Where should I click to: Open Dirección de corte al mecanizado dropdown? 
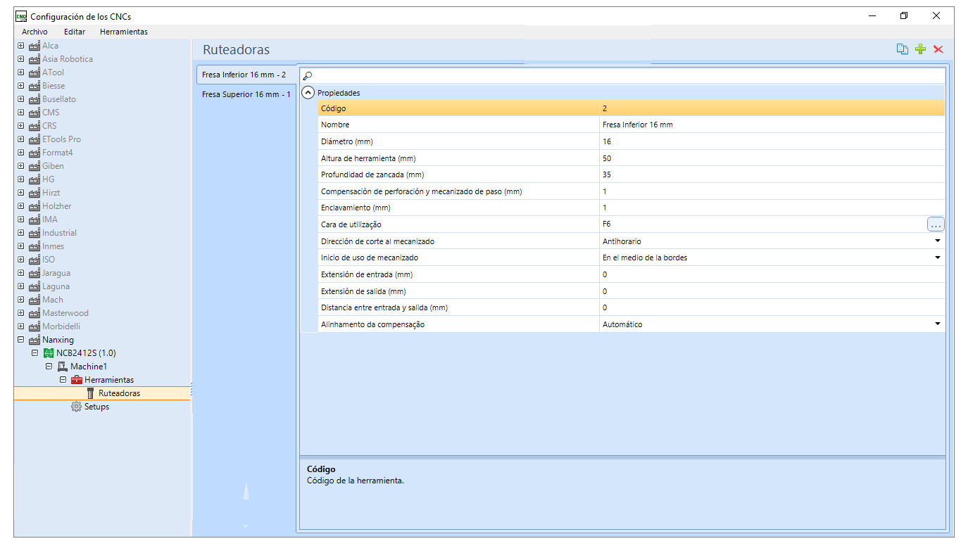(x=937, y=241)
